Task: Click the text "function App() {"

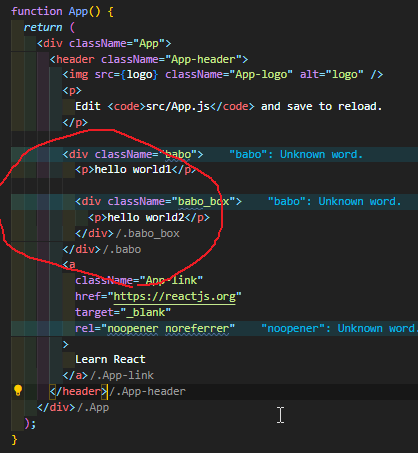Action: 62,11
